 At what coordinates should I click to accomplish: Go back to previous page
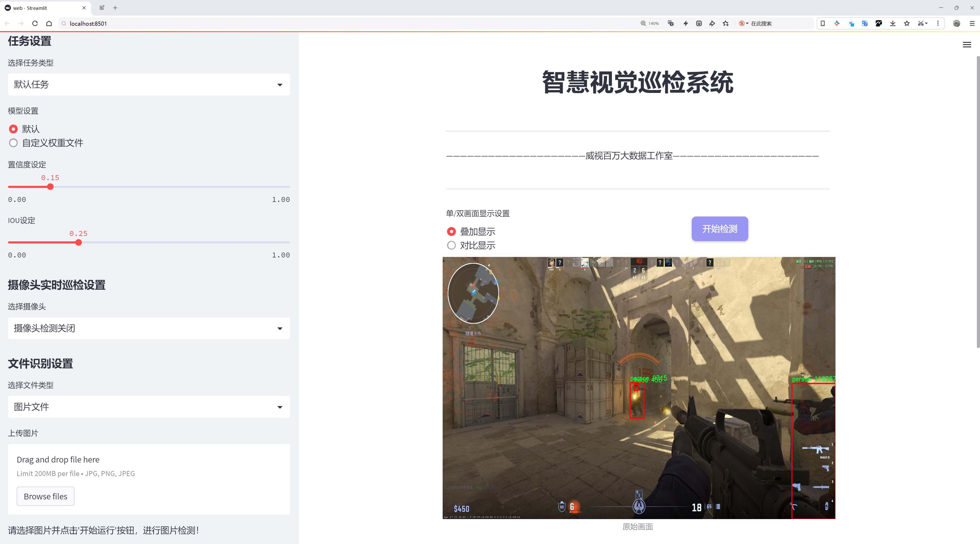(x=7, y=23)
